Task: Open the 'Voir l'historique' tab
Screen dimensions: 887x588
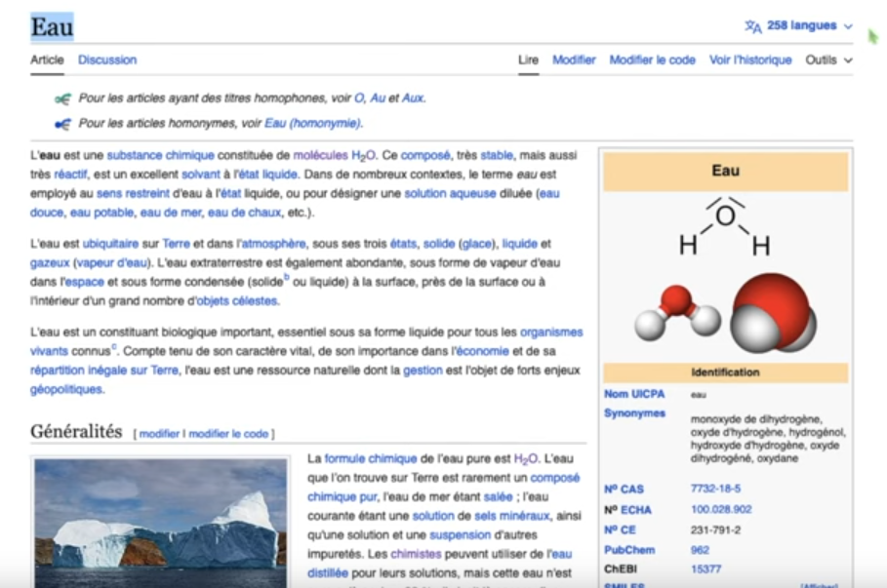Action: (750, 59)
